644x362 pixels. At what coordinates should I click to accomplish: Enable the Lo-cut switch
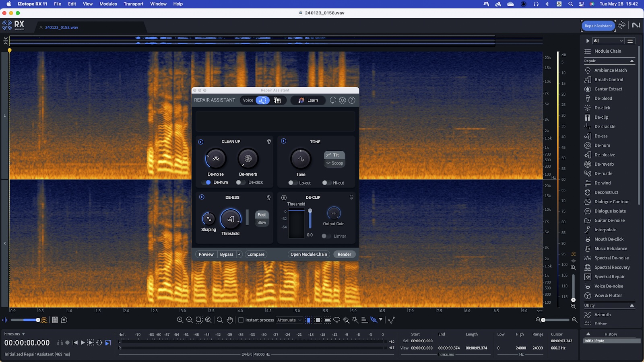click(x=293, y=183)
